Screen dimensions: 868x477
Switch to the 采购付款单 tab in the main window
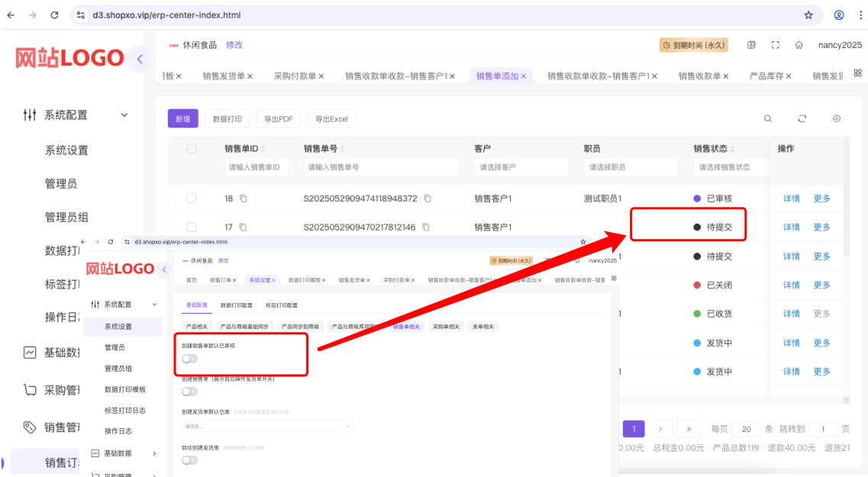tap(295, 76)
